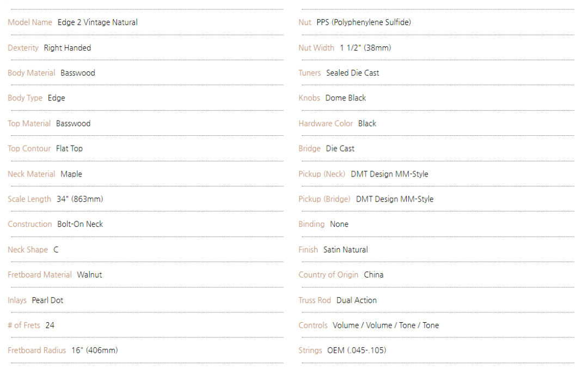Click the Nut Width label
The height and width of the screenshot is (368, 588).
pyautogui.click(x=316, y=47)
